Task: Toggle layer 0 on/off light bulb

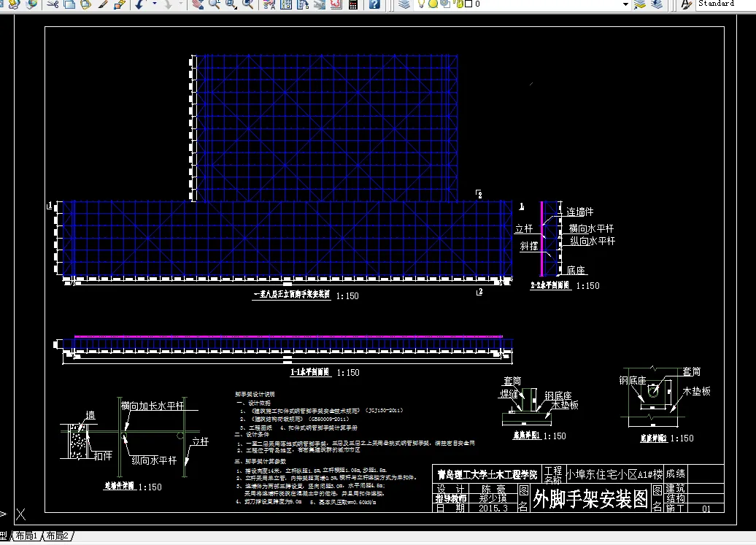Action: [x=421, y=4]
